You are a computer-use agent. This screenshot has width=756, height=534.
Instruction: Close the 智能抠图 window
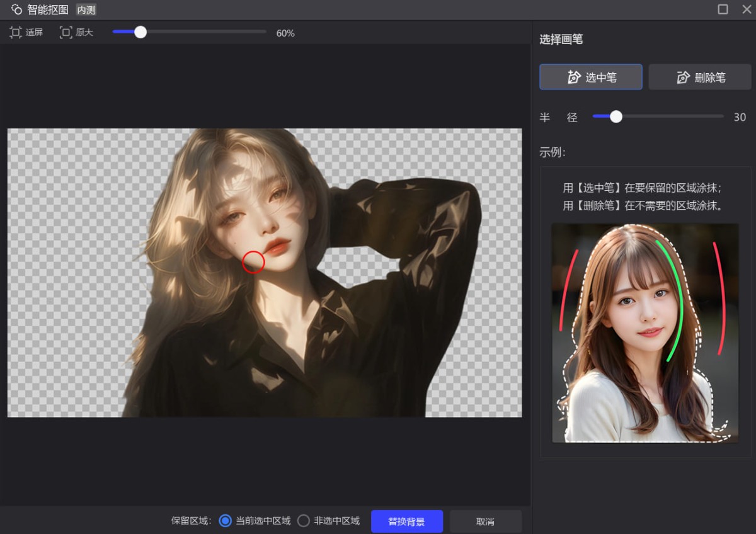[746, 9]
